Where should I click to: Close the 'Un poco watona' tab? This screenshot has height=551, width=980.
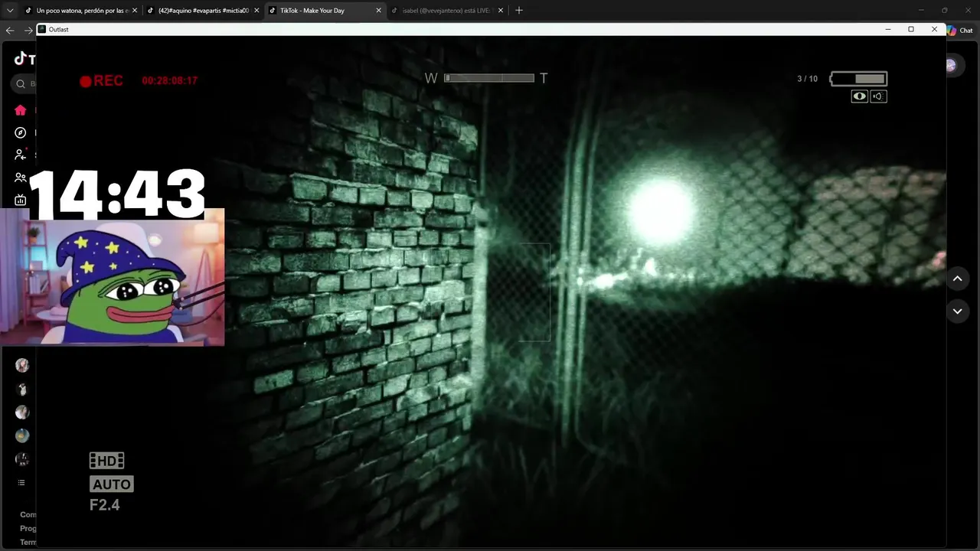coord(135,11)
